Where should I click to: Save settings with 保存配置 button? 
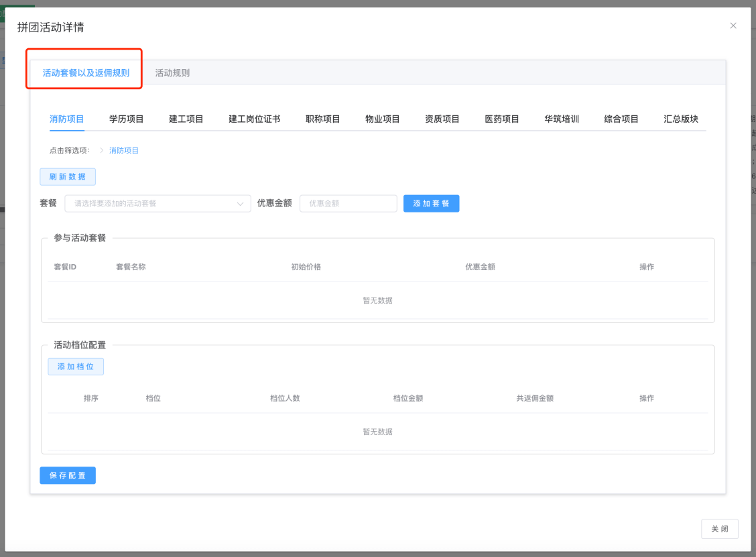(x=68, y=475)
